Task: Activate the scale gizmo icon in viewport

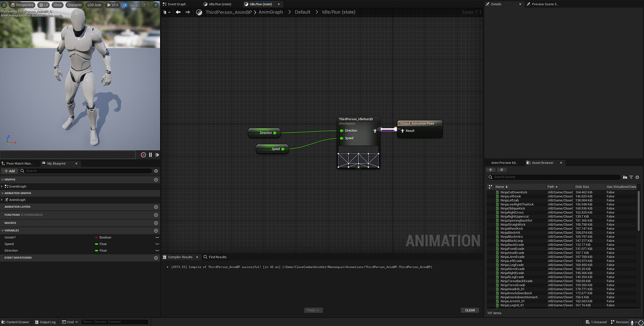Action: pyautogui.click(x=144, y=5)
